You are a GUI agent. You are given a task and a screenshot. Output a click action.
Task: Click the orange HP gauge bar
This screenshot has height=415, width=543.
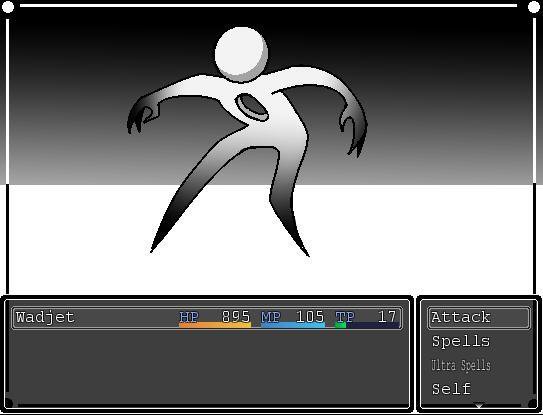click(x=215, y=325)
